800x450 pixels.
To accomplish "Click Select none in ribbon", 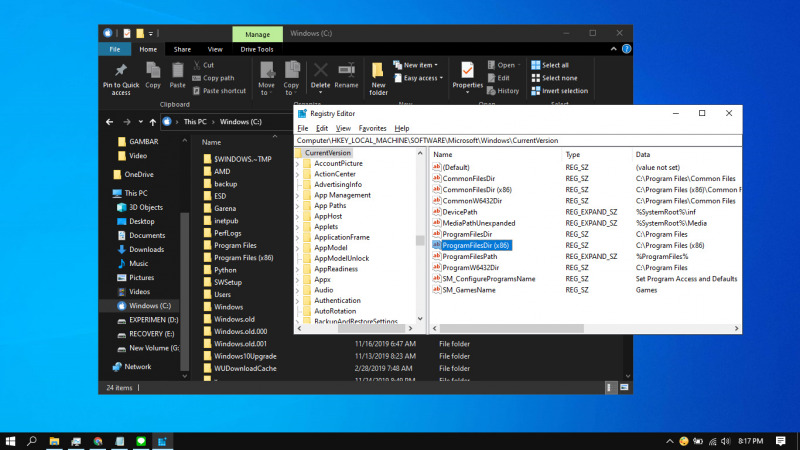I will point(555,78).
